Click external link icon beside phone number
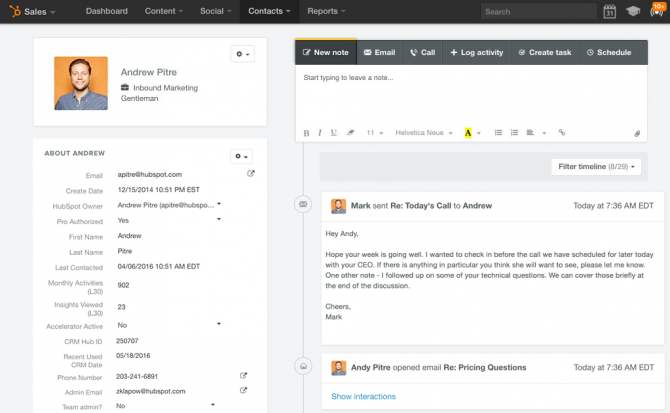This screenshot has width=670, height=413. pos(243,376)
